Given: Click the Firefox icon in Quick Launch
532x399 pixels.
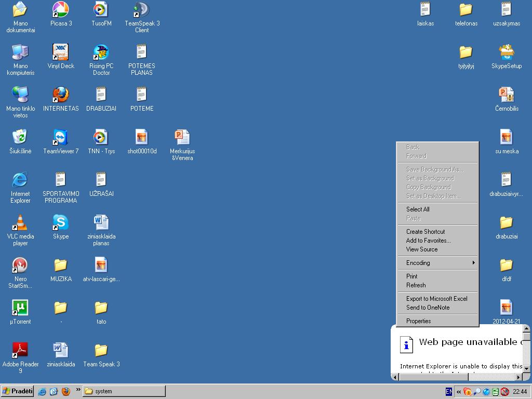Looking at the screenshot, I should pos(65,391).
